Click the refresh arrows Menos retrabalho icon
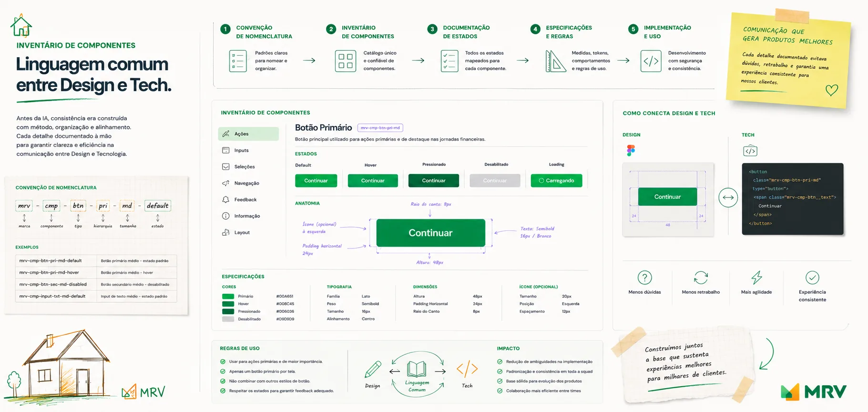 click(x=701, y=278)
